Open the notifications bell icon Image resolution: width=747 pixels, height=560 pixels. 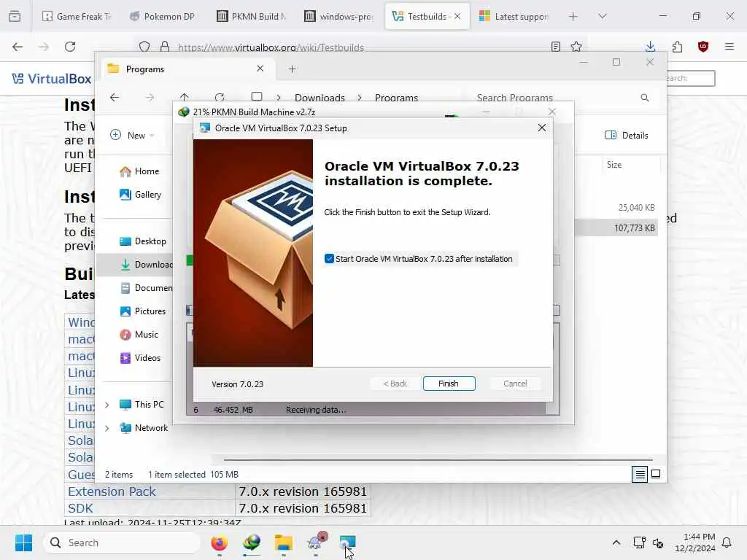coord(727,542)
